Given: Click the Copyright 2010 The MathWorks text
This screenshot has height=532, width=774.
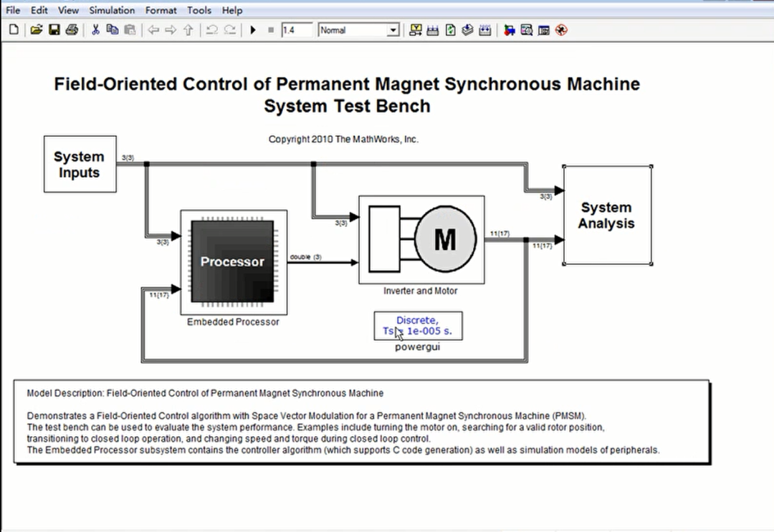Looking at the screenshot, I should [343, 140].
